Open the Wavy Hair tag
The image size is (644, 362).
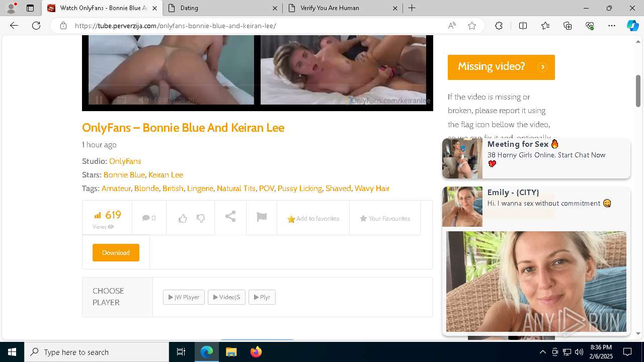point(372,188)
